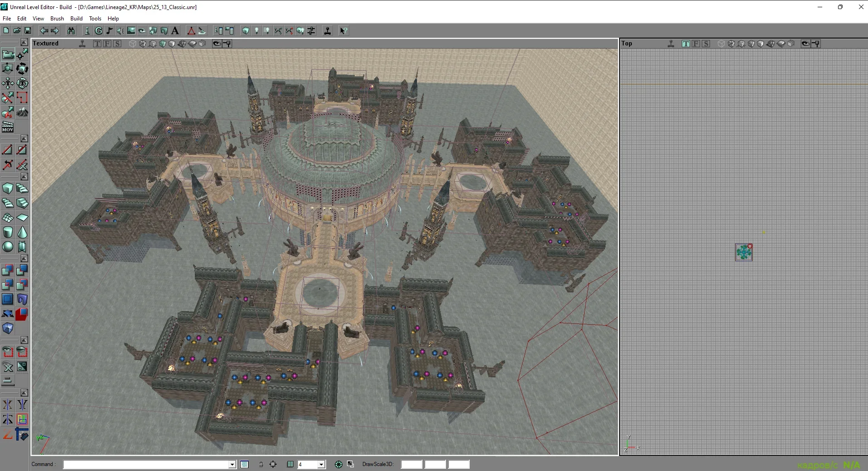The image size is (868, 471).
Task: Select the Actor Rotate tool
Action: click(x=22, y=69)
